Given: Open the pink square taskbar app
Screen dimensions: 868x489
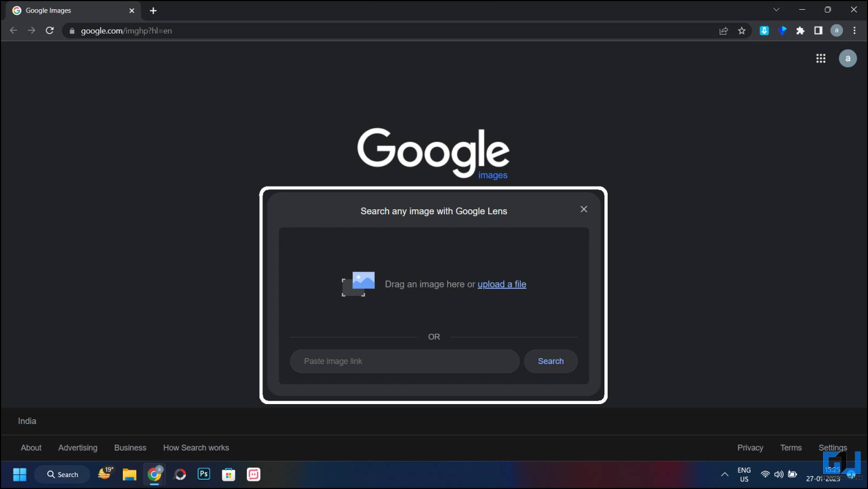Looking at the screenshot, I should click(x=253, y=474).
